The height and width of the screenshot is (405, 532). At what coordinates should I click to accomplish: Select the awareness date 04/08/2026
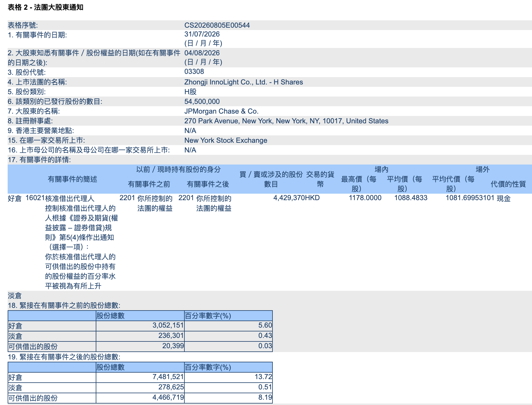tap(202, 53)
